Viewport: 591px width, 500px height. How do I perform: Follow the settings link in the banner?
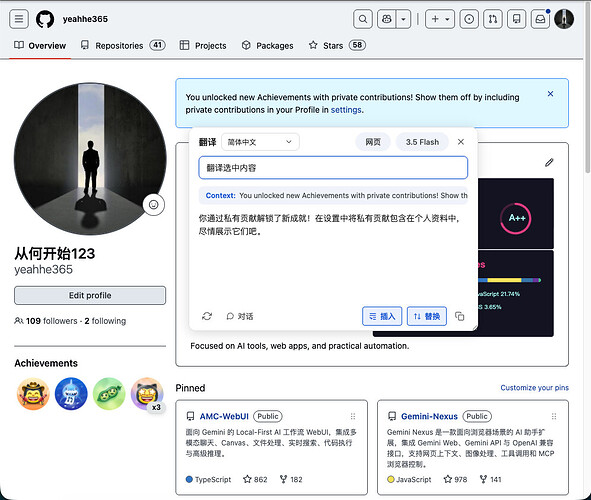[x=346, y=110]
